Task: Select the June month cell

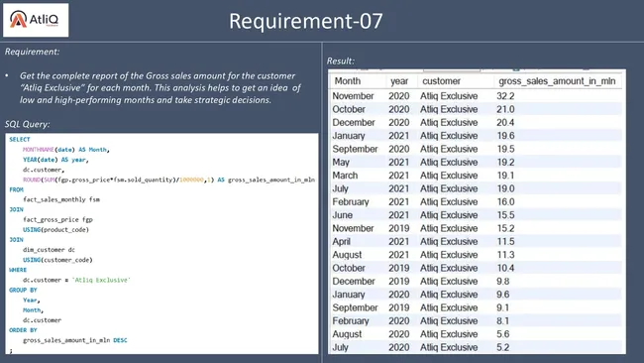Action: 343,215
